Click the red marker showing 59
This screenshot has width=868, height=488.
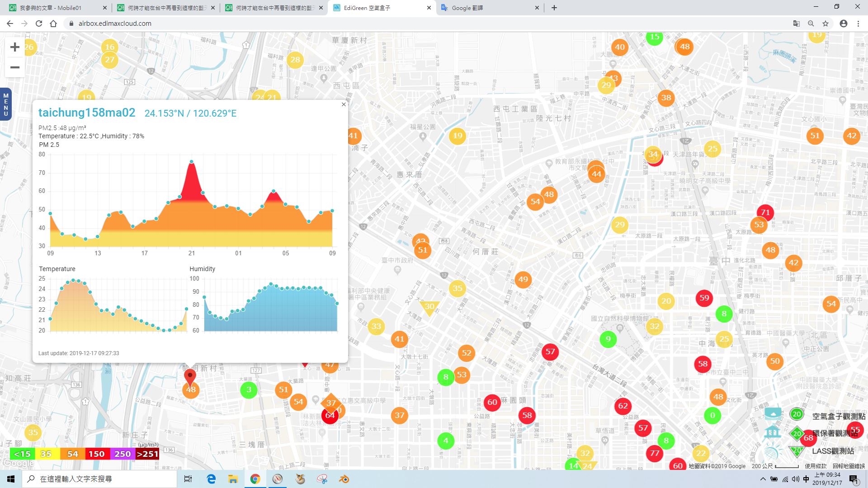coord(704,298)
